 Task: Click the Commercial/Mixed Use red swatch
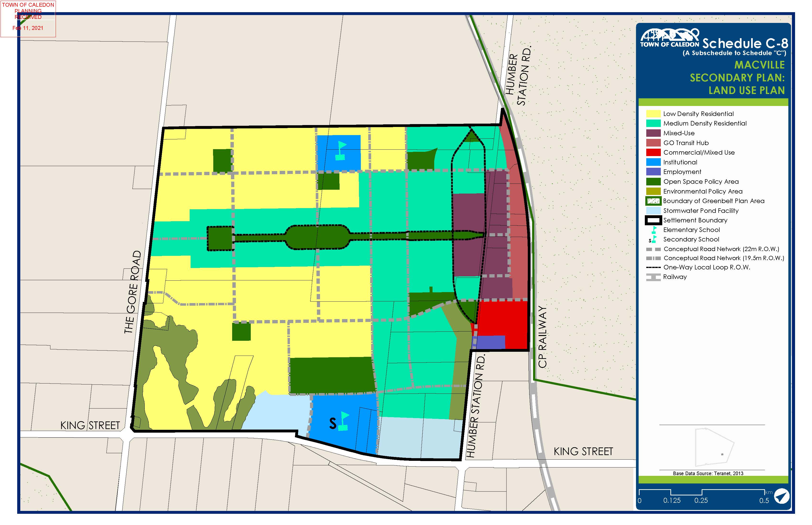click(653, 152)
